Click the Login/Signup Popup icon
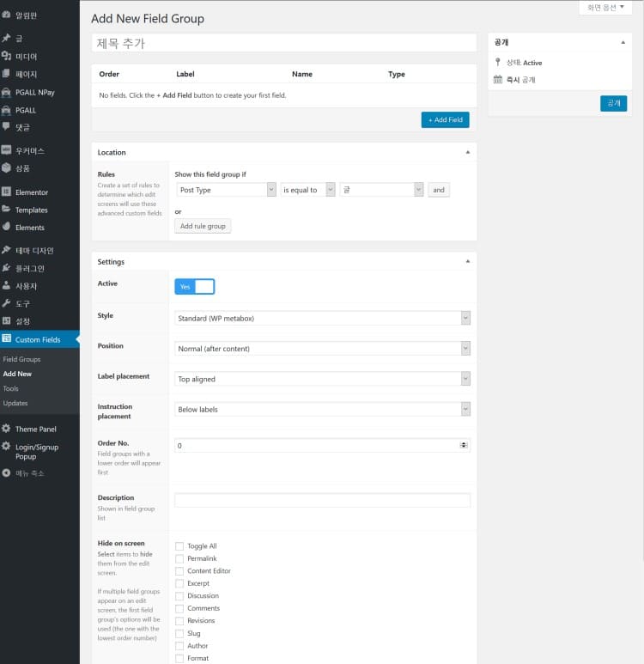 pos(7,447)
